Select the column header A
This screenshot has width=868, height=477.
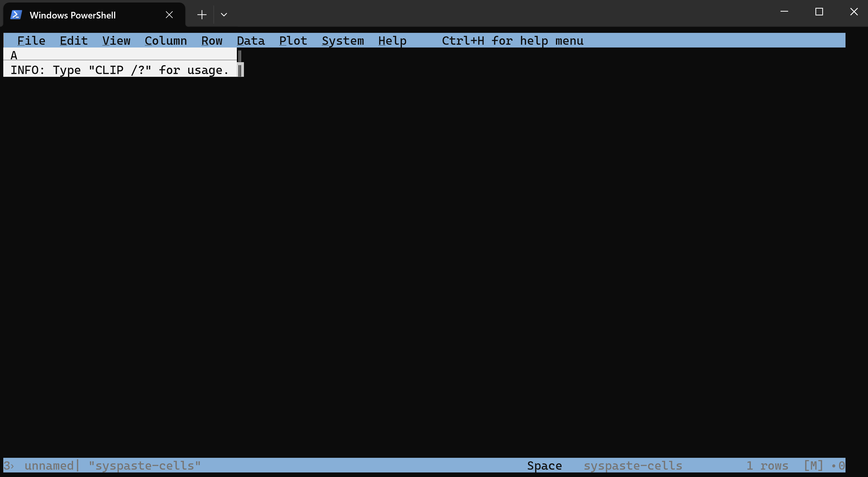(118, 55)
